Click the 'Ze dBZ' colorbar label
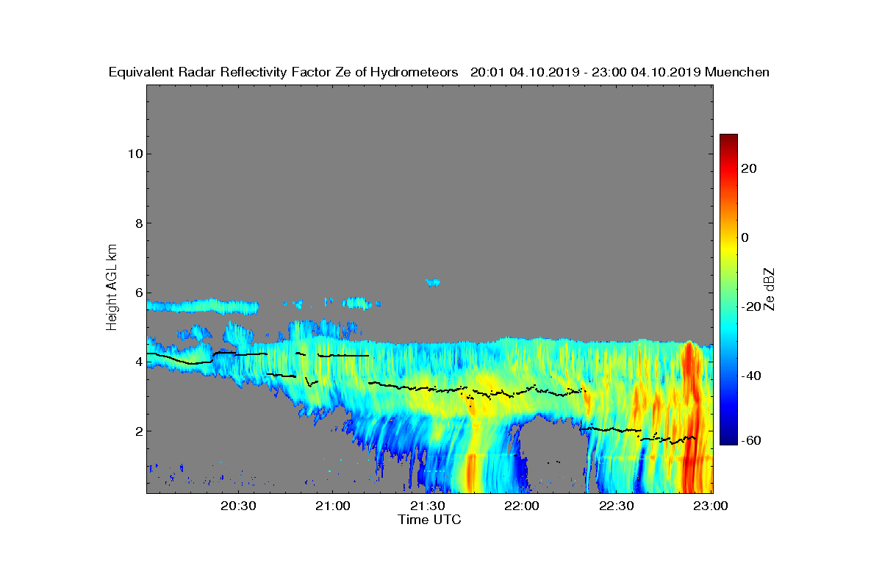882x588 pixels. (x=768, y=290)
